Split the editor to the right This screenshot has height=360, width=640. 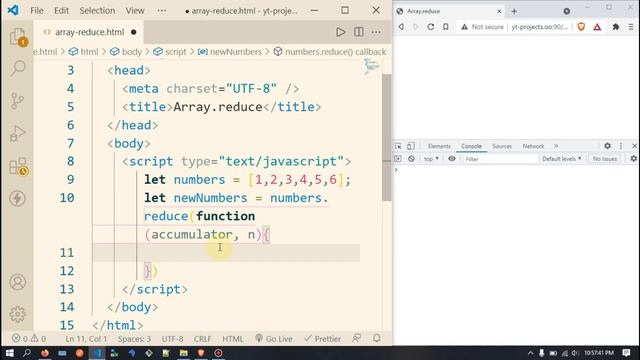359,32
